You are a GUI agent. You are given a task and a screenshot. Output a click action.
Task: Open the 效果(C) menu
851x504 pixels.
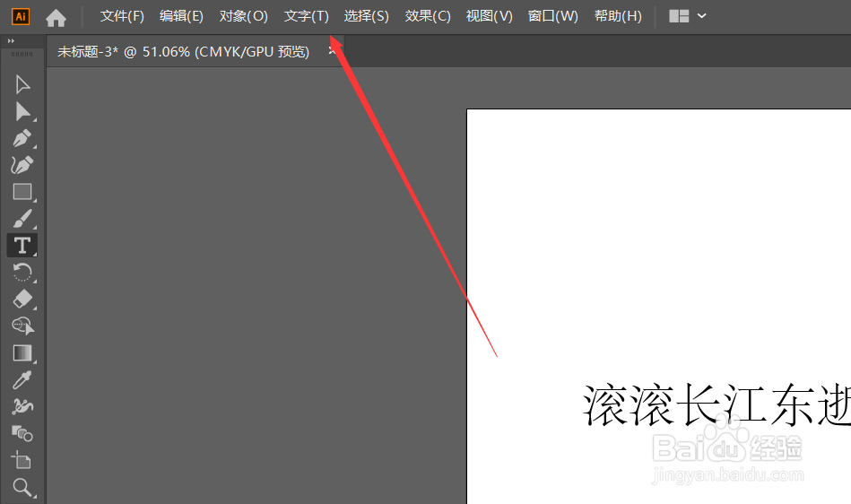tap(428, 16)
